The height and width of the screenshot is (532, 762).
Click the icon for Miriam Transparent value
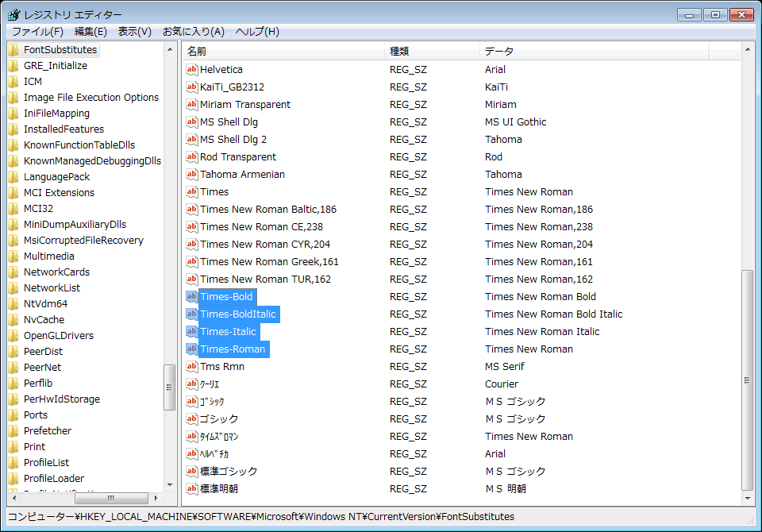[192, 105]
